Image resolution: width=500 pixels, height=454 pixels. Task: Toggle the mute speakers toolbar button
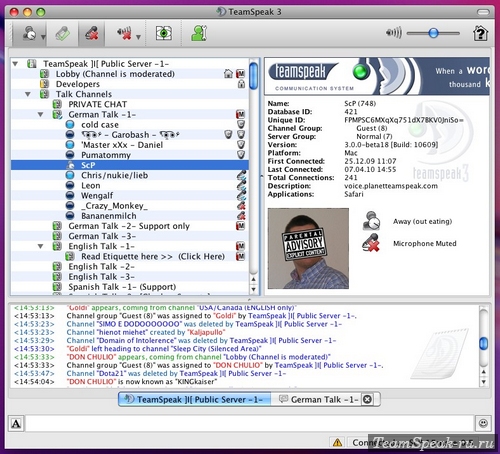tap(124, 33)
